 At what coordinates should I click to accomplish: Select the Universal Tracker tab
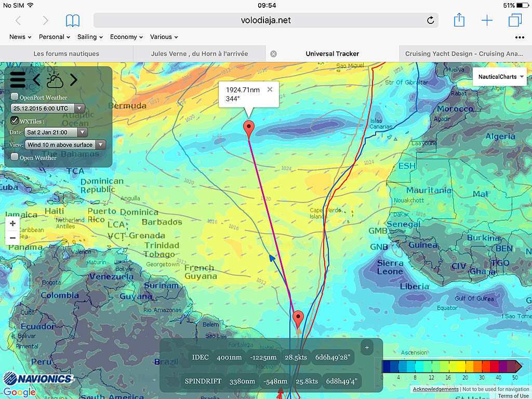pos(332,54)
